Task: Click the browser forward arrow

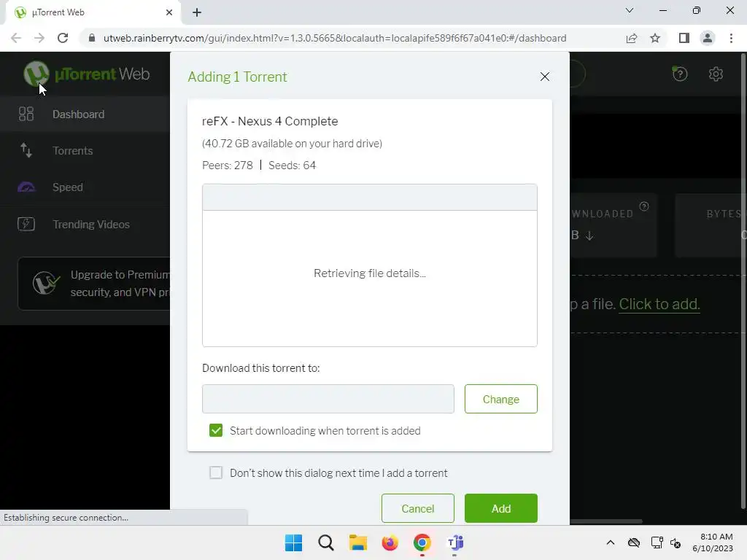Action: pyautogui.click(x=39, y=38)
